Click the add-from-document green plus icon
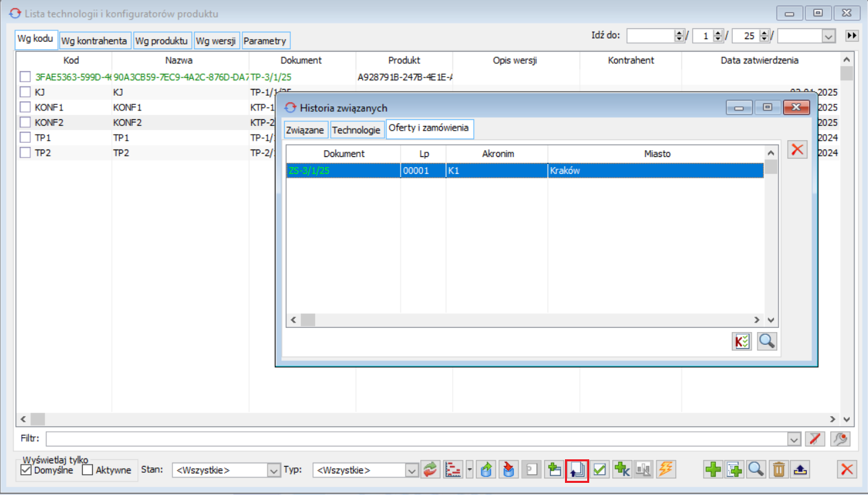The height and width of the screenshot is (495, 868). tap(735, 469)
